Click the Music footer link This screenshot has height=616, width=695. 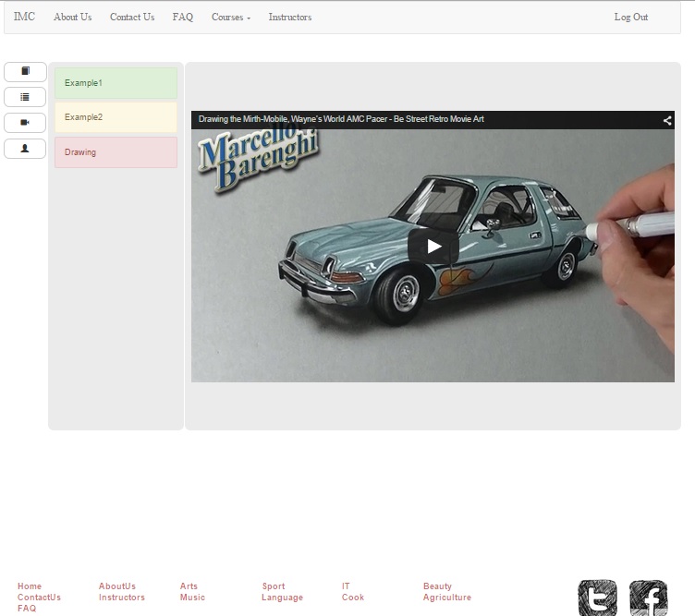(x=192, y=598)
